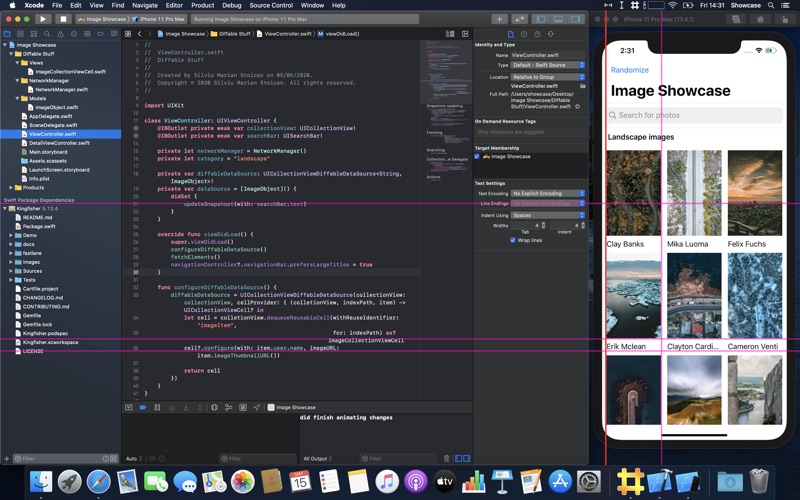Screen dimensions: 800x500
Task: Open Main.storyboard in navigator
Action: (47, 152)
